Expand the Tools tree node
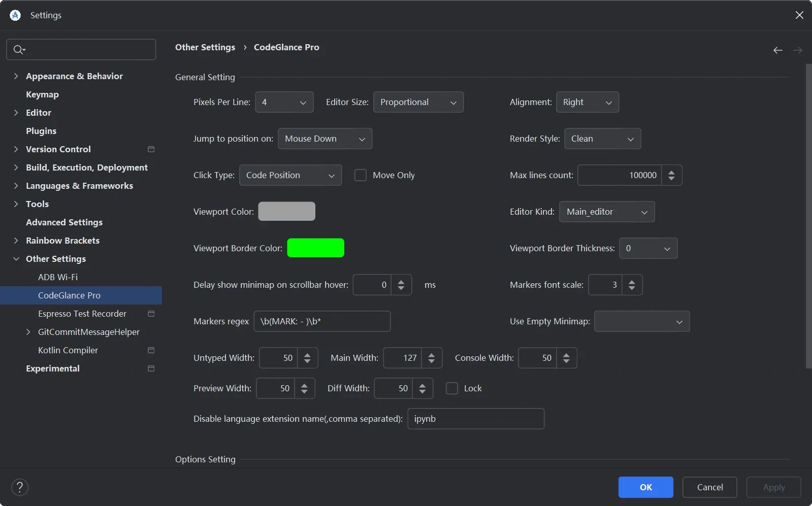 16,204
